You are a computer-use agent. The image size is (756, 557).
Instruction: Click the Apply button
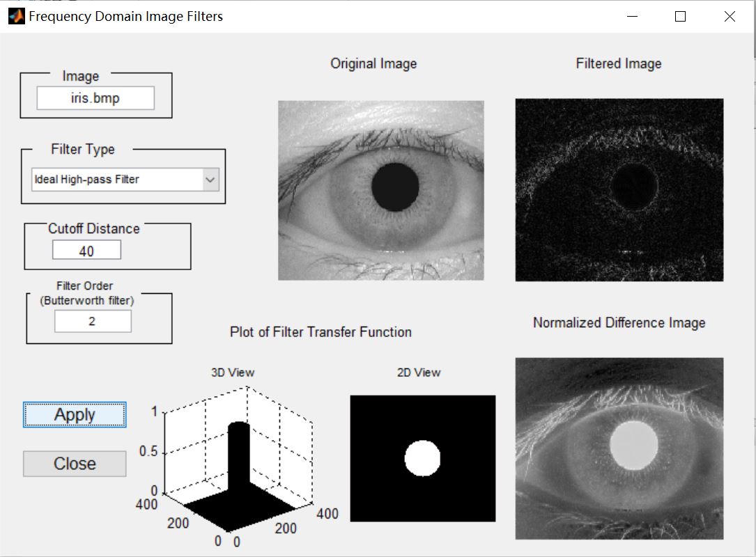point(75,414)
